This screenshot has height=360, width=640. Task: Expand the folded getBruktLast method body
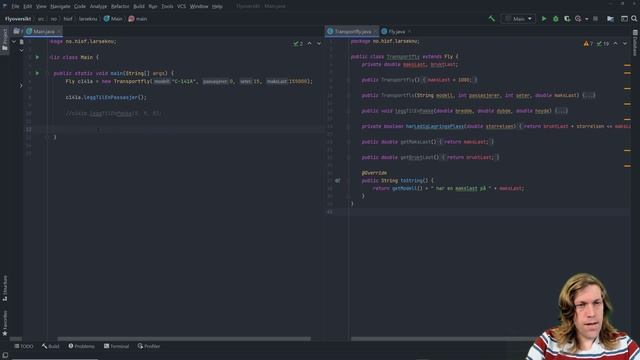(470, 157)
